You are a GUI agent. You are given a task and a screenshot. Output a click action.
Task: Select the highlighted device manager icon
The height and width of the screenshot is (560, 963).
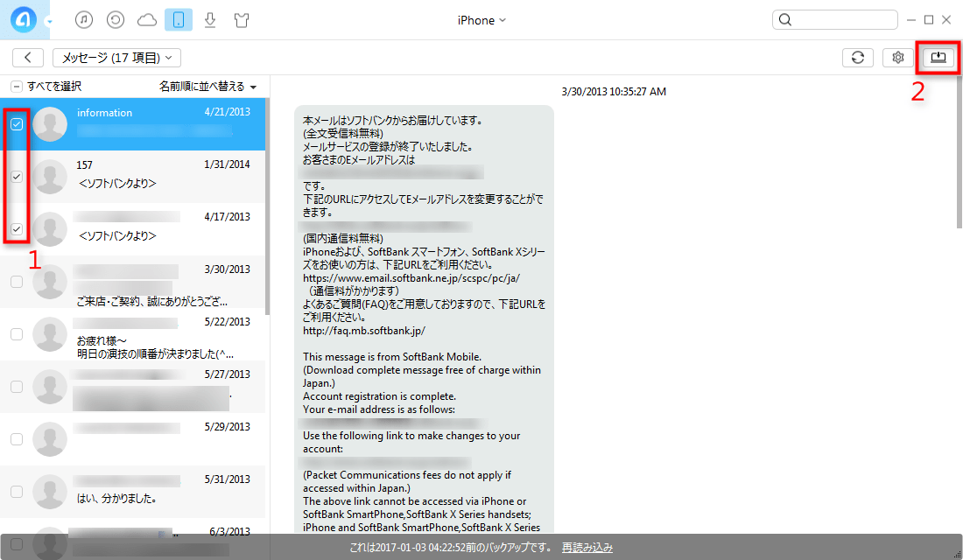coord(178,19)
